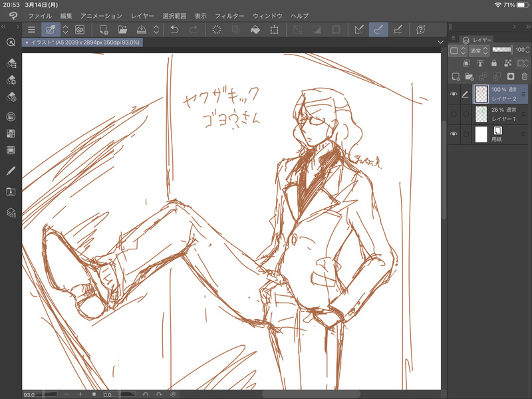Viewport: 532px width, 399px height.
Task: Expand the canvas tab list chevron
Action: click(440, 43)
